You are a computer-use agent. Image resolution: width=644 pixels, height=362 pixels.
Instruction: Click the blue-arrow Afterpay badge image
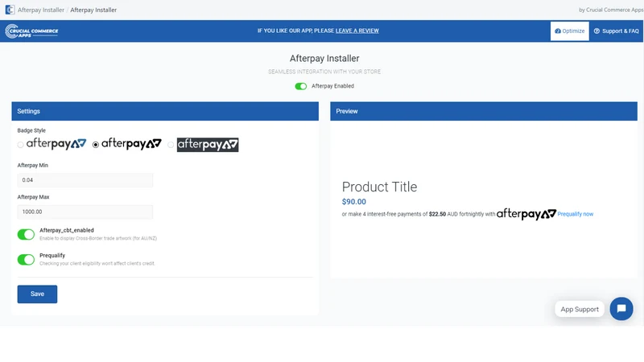(56, 144)
